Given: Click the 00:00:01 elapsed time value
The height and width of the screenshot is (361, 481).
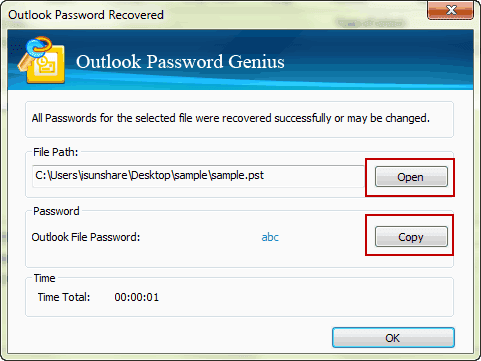Looking at the screenshot, I should point(137,297).
